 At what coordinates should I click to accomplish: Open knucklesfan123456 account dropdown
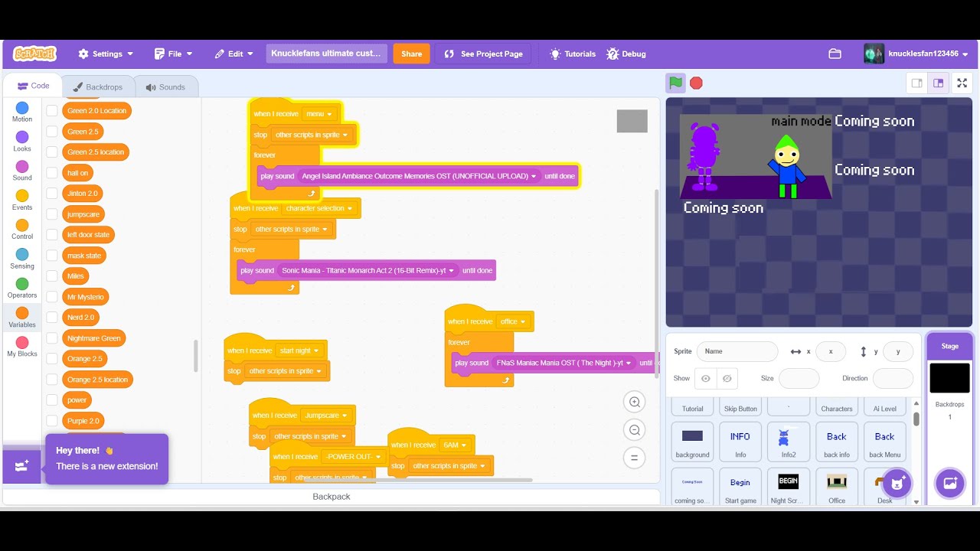916,54
